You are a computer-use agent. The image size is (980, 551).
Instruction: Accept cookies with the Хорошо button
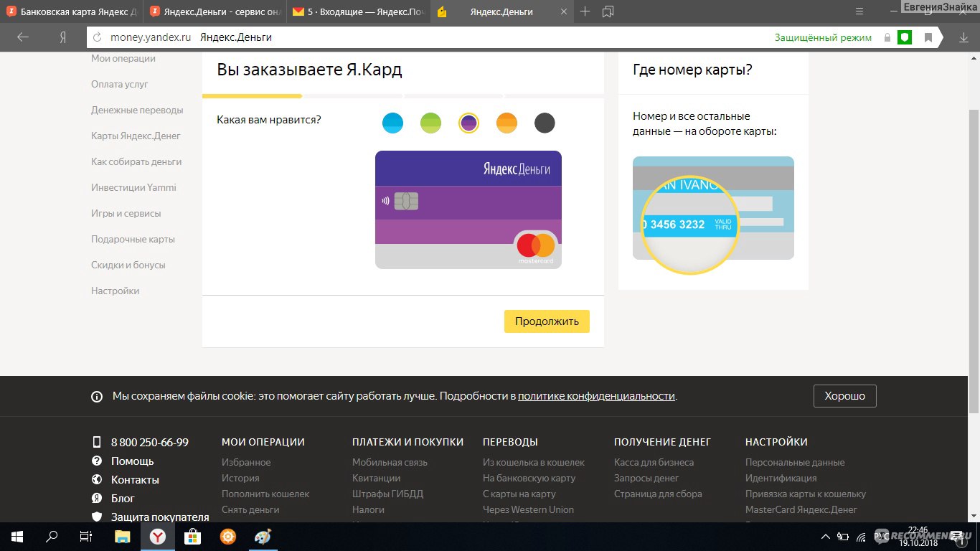(x=845, y=396)
